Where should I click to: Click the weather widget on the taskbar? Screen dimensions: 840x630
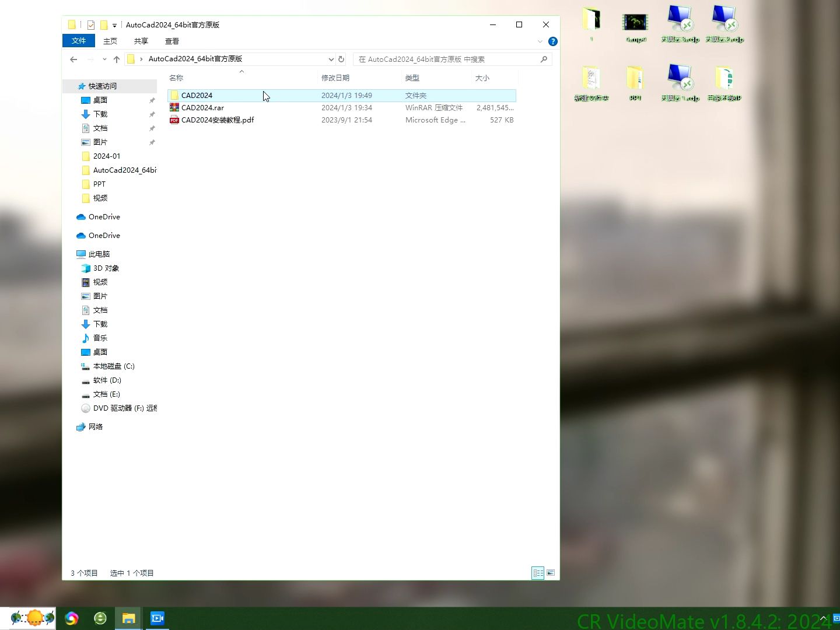click(x=29, y=618)
